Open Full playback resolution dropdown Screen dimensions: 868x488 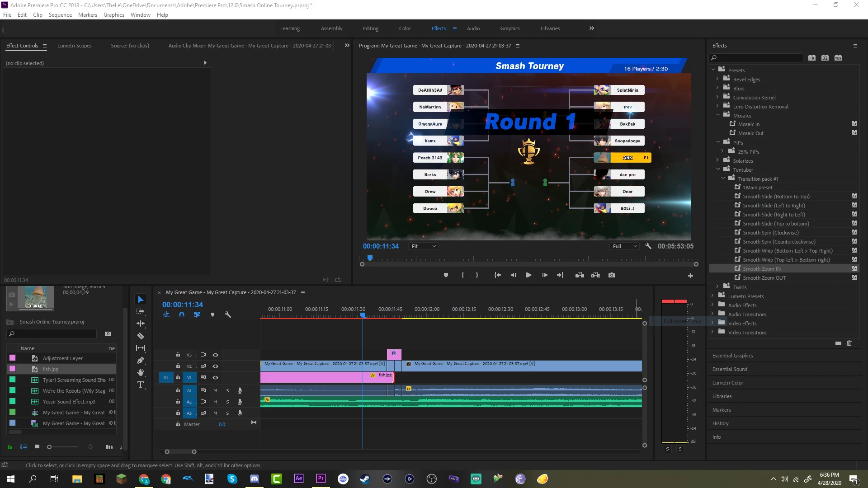click(625, 246)
